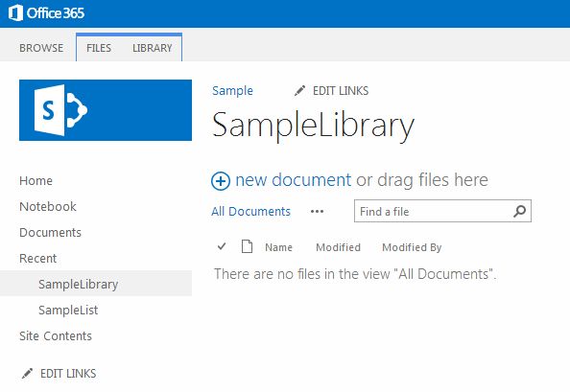Click the new document link
The image size is (570, 392).
point(293,180)
